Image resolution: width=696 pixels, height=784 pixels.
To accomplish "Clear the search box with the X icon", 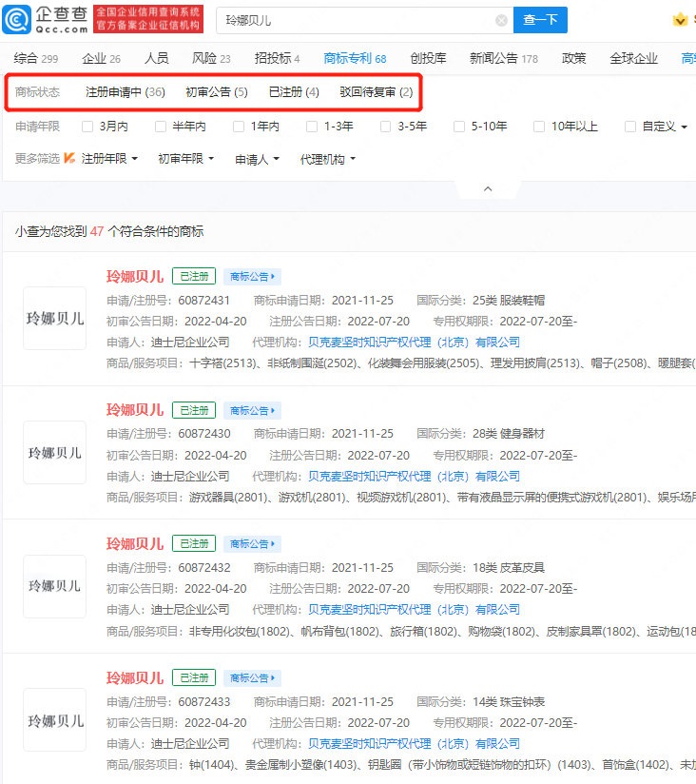I will point(501,21).
